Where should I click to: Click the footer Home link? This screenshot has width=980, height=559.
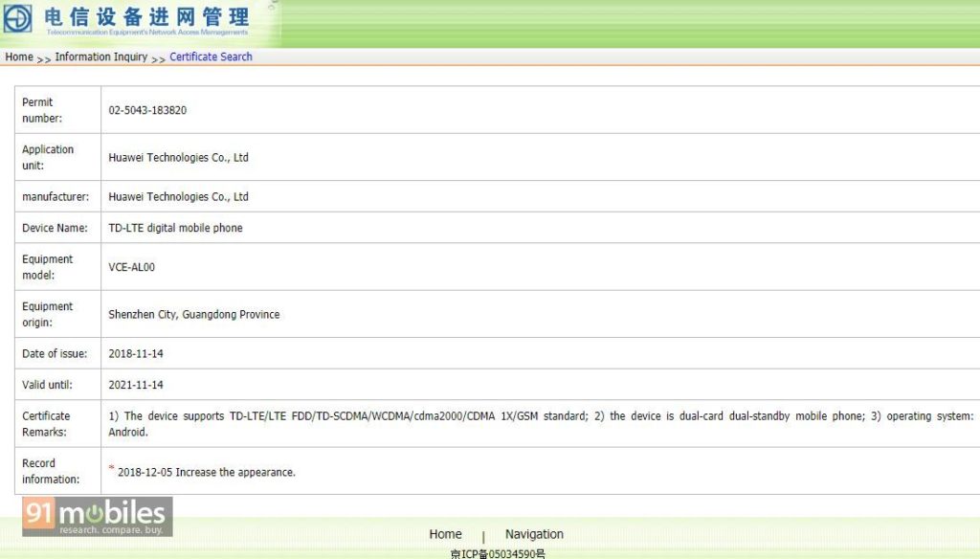coord(445,534)
